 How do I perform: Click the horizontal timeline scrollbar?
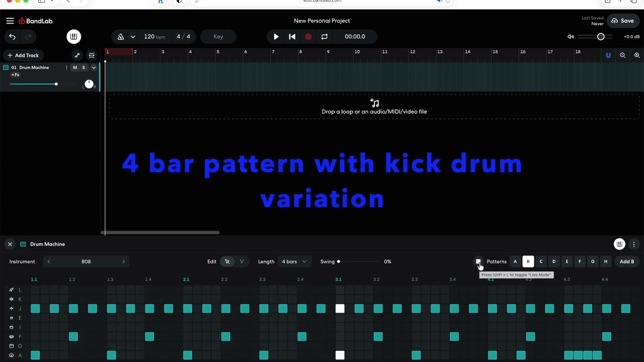click(x=160, y=232)
